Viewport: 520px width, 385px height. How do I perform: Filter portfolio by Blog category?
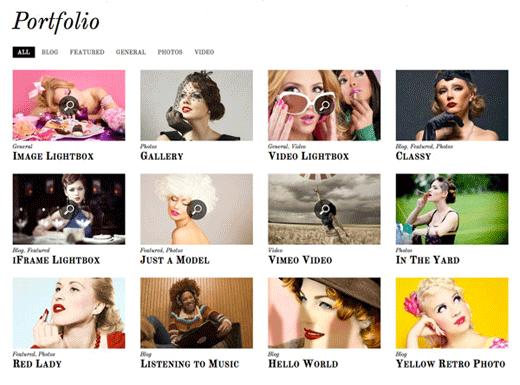click(x=50, y=52)
